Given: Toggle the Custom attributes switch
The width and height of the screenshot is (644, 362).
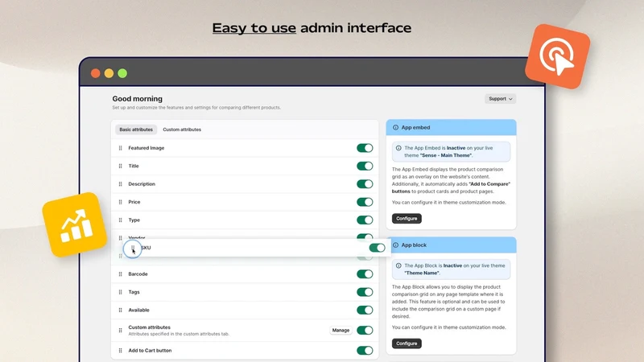Looking at the screenshot, I should pyautogui.click(x=365, y=330).
